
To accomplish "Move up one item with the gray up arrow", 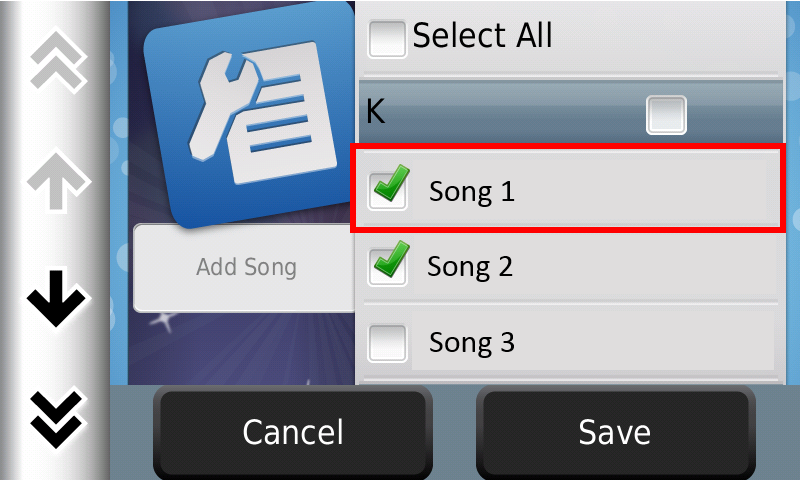I will coord(58,181).
